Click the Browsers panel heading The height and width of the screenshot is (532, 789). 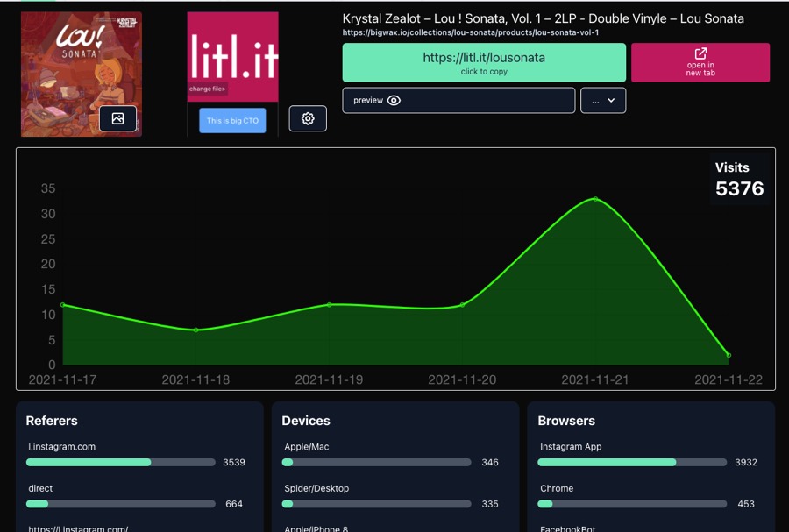[x=566, y=421]
